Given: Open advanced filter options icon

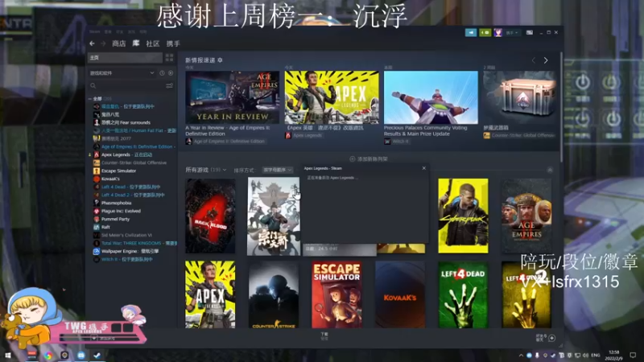Looking at the screenshot, I should [169, 86].
